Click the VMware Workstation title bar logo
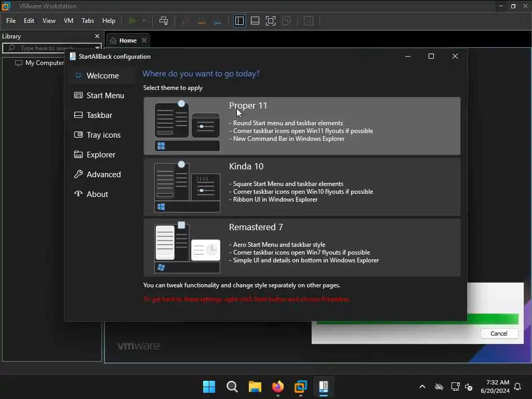This screenshot has height=399, width=532. 6,6
